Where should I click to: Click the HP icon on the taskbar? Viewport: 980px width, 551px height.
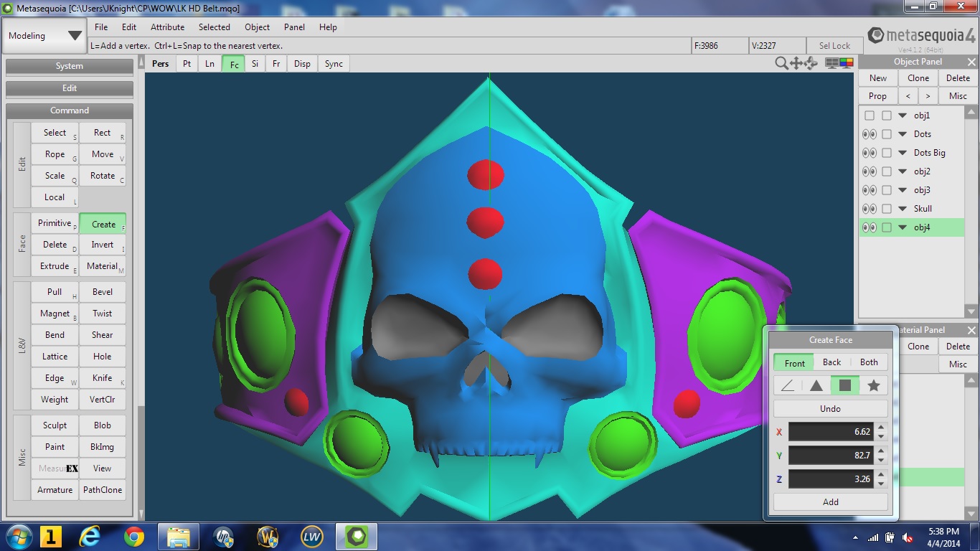(x=223, y=537)
